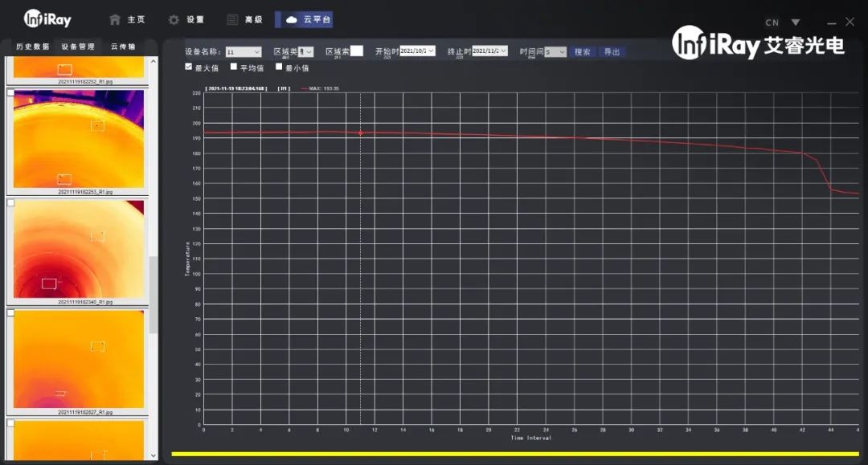868x465 pixels.
Task: Enable the 最小值 minimum value checkbox
Action: (279, 67)
